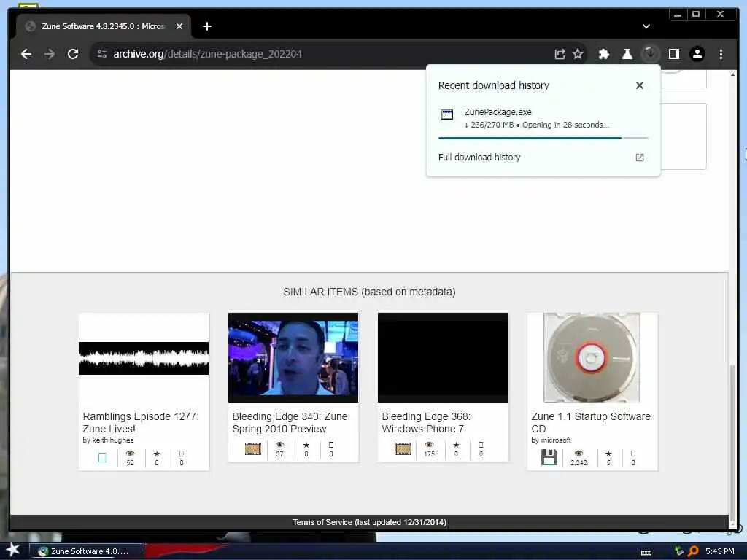This screenshot has height=560, width=747.
Task: Click the author microsoft link
Action: [555, 440]
